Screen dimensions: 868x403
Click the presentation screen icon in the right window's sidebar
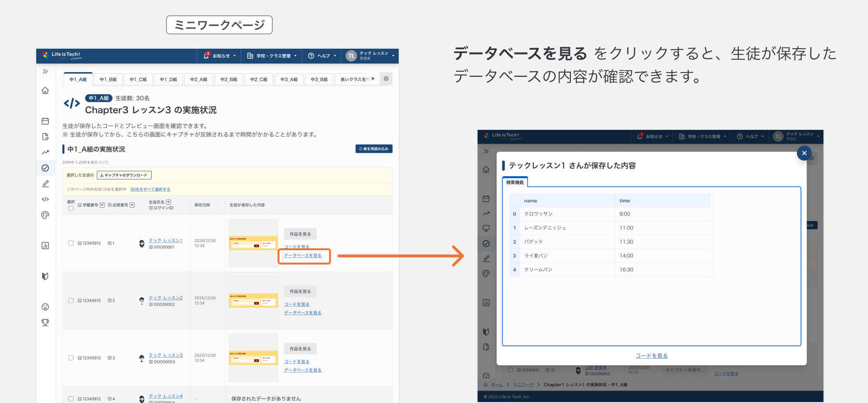tap(486, 228)
